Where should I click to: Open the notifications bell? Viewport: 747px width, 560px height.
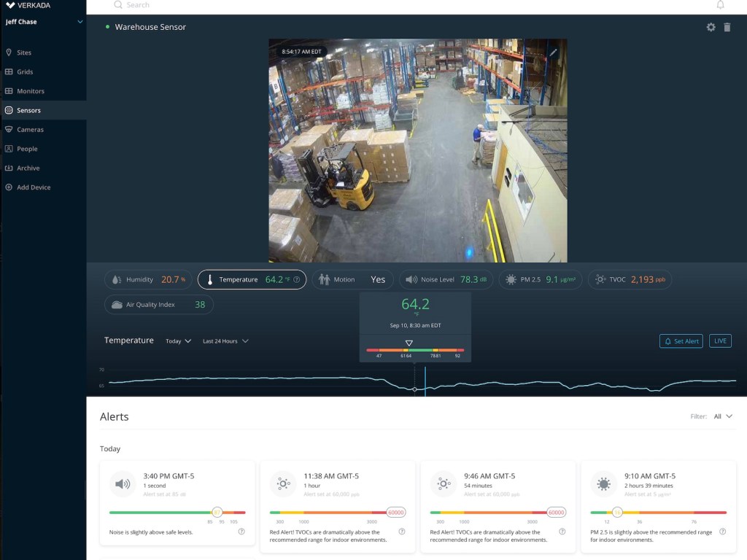pos(720,5)
